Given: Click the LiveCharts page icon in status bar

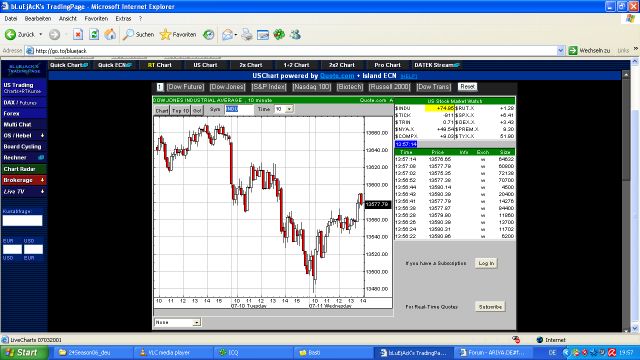Looking at the screenshot, I should [5, 340].
